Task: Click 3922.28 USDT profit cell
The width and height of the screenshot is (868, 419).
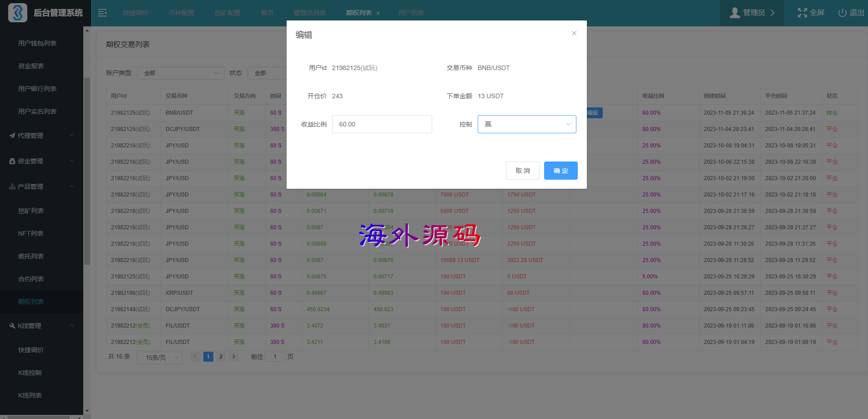Action: point(525,260)
